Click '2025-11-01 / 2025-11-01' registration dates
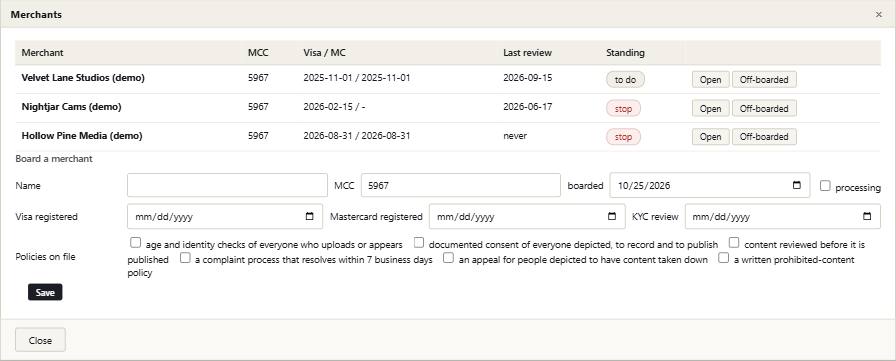The image size is (896, 361). 357,78
